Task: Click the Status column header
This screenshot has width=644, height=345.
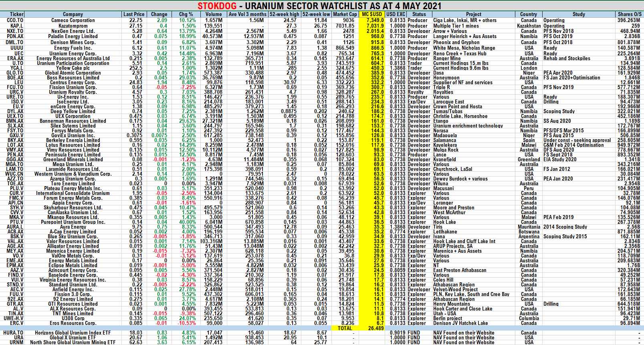Action: 419,14
